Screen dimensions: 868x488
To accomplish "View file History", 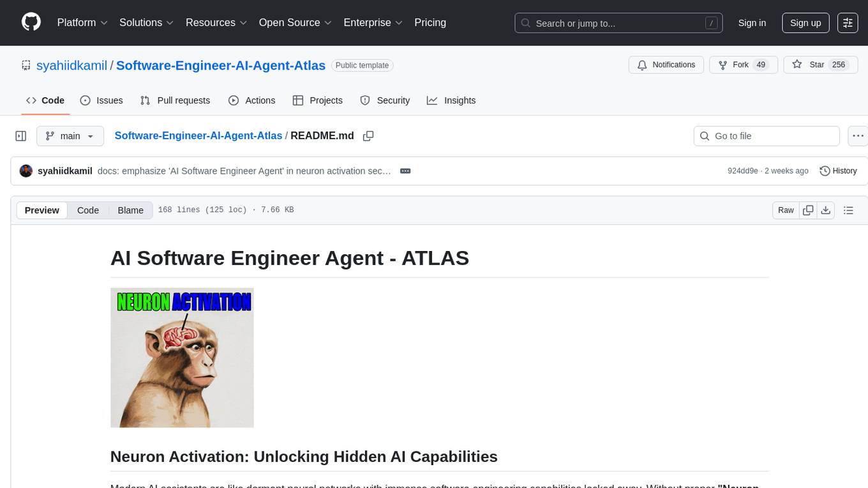I will 838,171.
